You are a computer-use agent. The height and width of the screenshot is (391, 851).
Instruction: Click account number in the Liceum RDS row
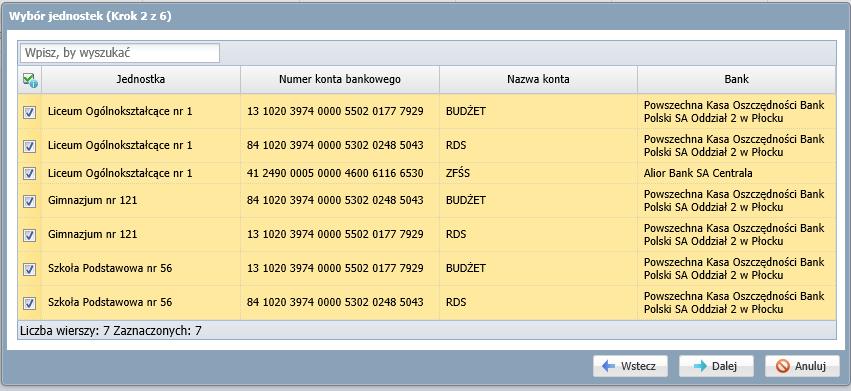[340, 146]
